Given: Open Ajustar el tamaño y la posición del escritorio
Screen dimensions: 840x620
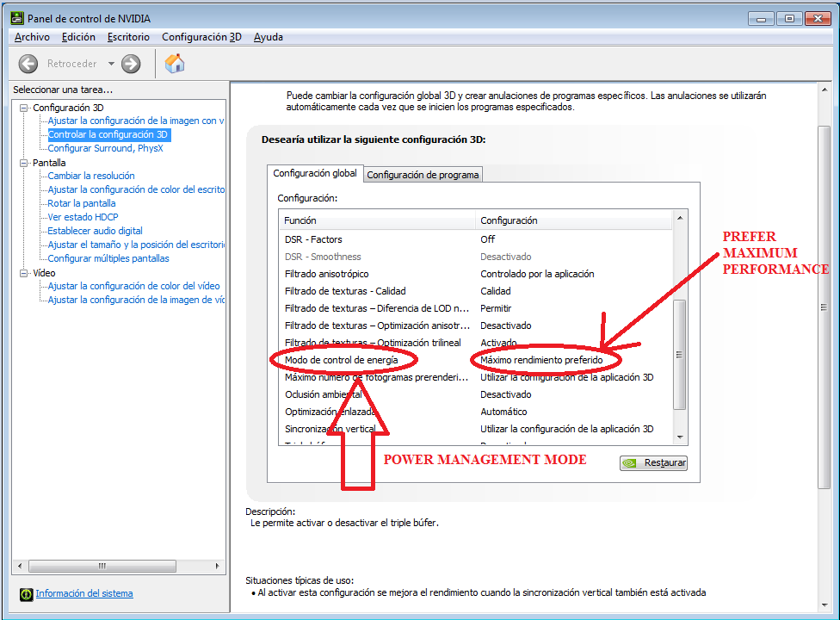Looking at the screenshot, I should coord(136,245).
